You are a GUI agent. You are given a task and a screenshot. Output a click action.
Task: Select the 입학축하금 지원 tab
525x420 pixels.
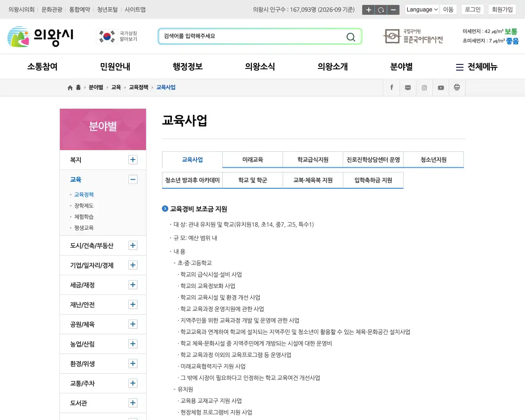(x=373, y=180)
